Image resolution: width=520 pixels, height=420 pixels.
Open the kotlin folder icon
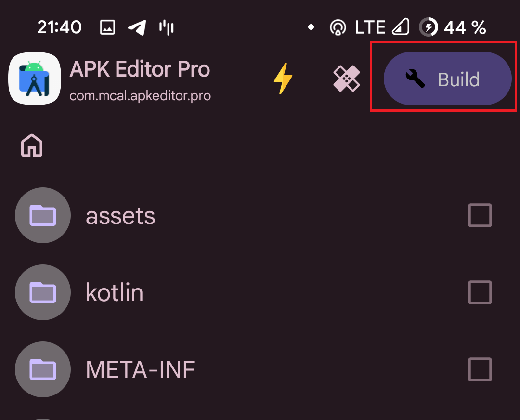click(43, 292)
